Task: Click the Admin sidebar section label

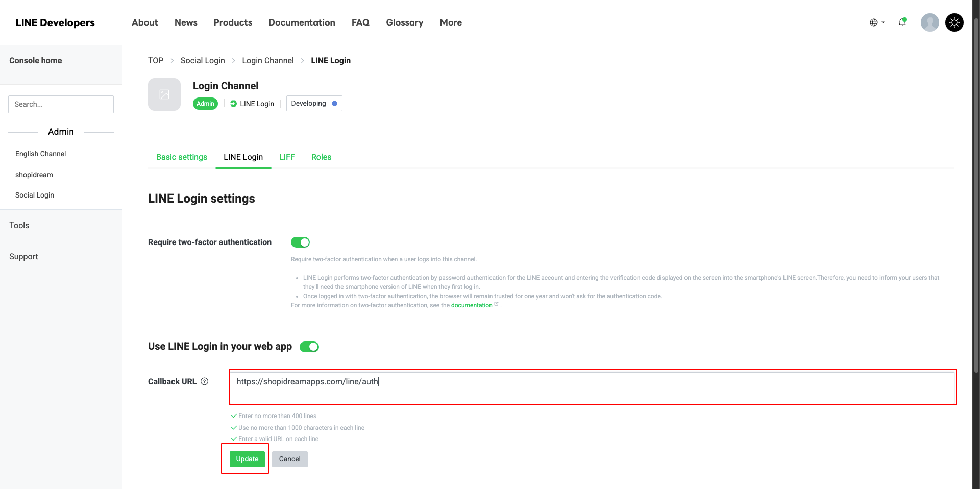Action: [x=61, y=132]
